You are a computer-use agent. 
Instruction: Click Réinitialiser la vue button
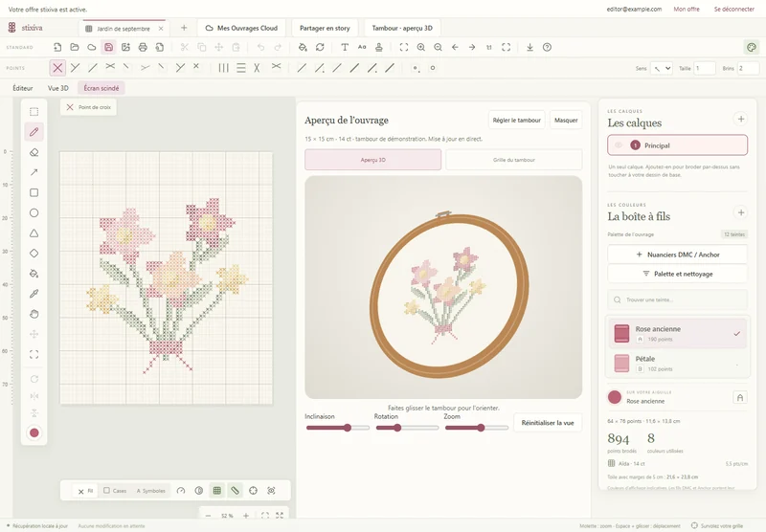tap(547, 423)
